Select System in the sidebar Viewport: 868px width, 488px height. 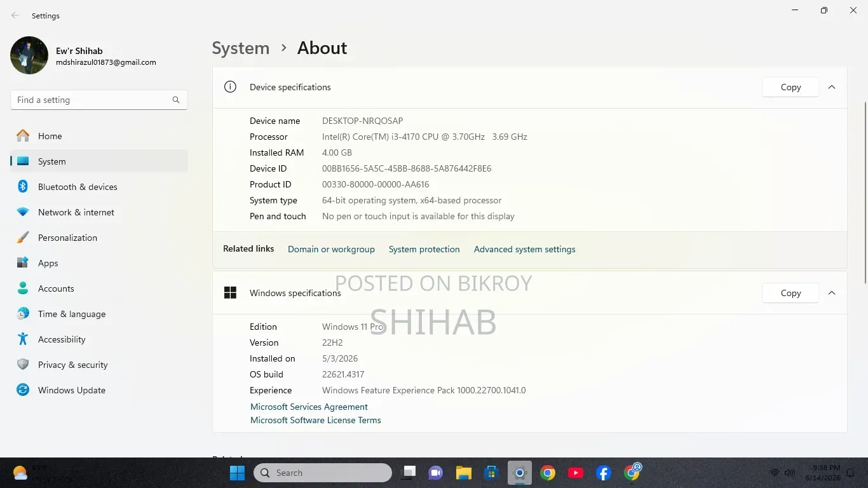(99, 161)
